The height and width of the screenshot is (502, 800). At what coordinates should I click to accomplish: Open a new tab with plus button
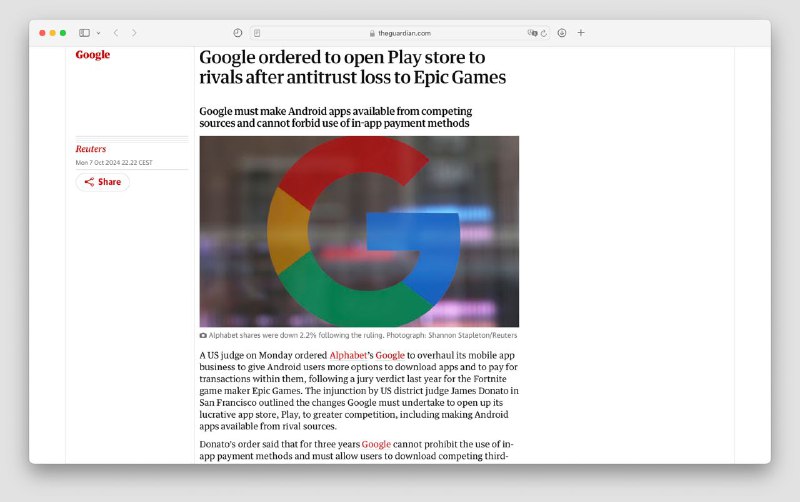(x=581, y=33)
